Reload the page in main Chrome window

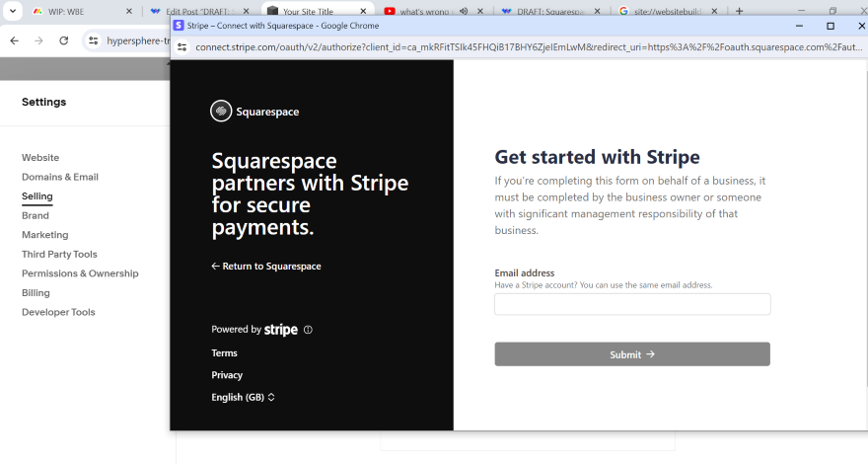(x=64, y=40)
